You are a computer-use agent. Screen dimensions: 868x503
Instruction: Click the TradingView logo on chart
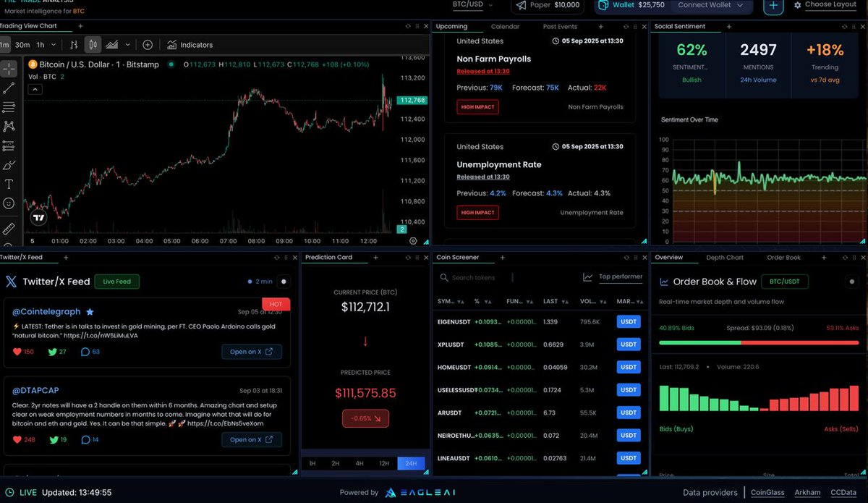(39, 217)
